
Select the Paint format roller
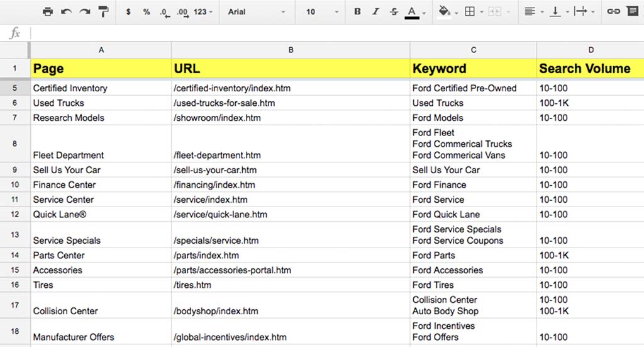pyautogui.click(x=104, y=12)
